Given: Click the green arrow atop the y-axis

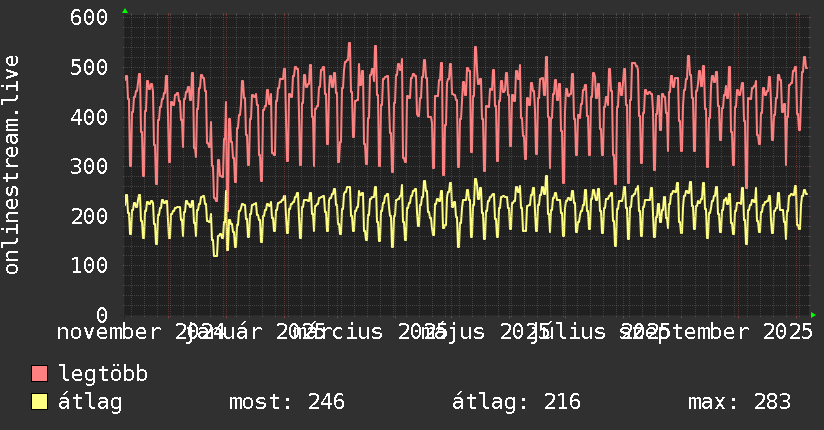Looking at the screenshot, I should click(x=125, y=11).
